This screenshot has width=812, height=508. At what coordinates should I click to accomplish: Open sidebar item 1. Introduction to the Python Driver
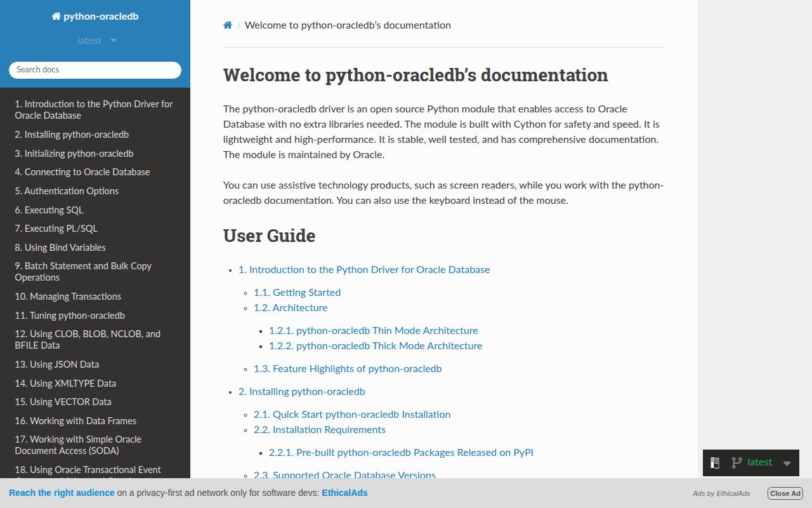tap(95, 110)
